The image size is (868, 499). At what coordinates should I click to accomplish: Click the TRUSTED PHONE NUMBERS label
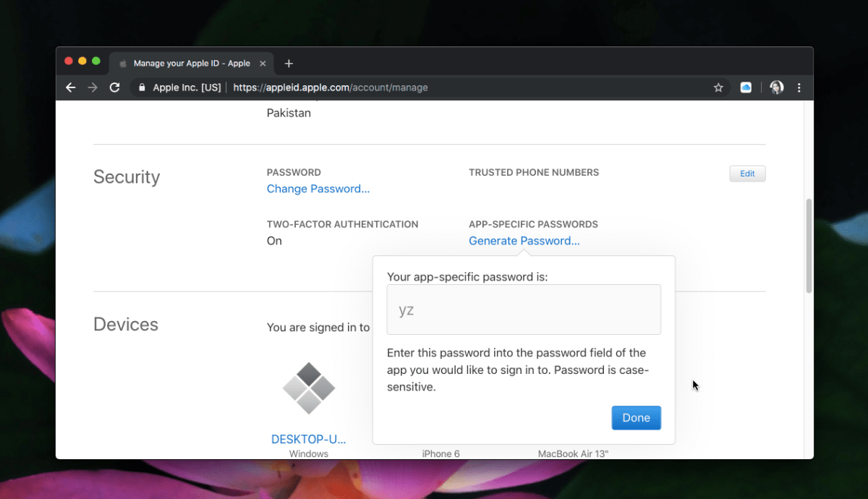[534, 172]
